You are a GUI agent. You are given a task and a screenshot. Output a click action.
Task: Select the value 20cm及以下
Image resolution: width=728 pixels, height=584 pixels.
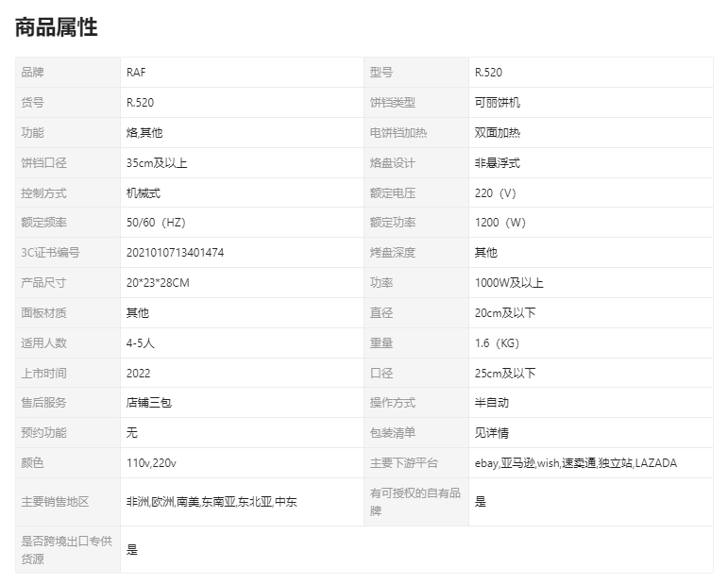pos(504,312)
